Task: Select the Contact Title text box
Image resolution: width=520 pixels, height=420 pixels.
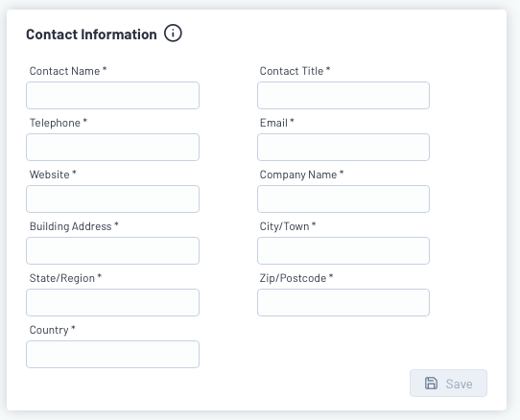Action: (343, 96)
